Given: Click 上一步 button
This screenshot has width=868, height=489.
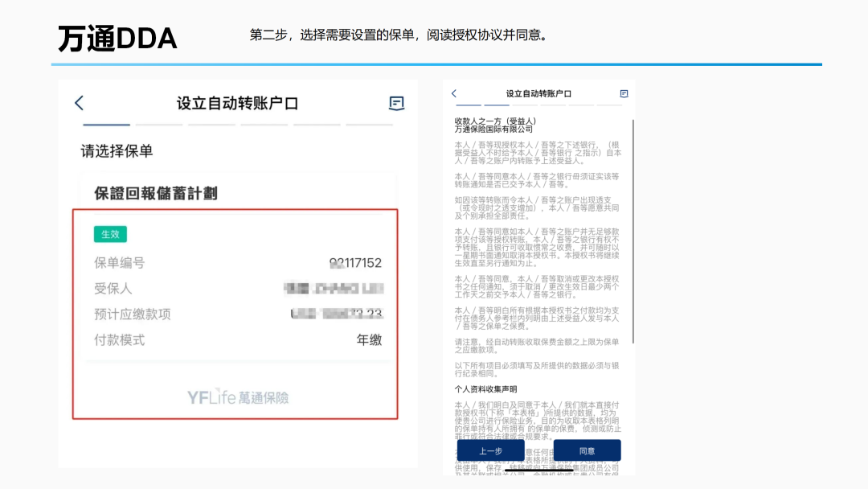Looking at the screenshot, I should pos(490,450).
